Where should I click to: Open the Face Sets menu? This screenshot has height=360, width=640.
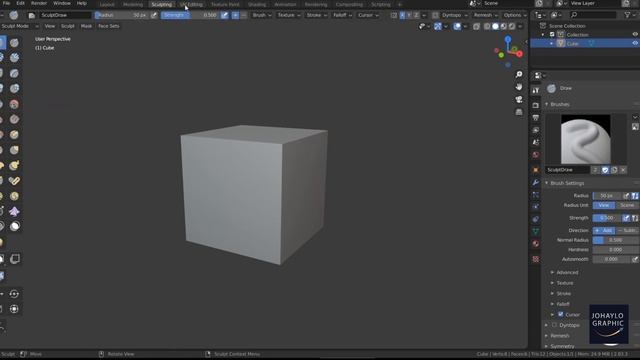[109, 26]
